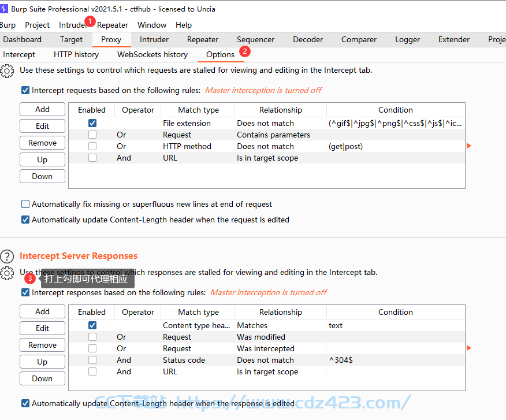The height and width of the screenshot is (420, 506).
Task: Click Add button for request rules
Action: coord(42,109)
